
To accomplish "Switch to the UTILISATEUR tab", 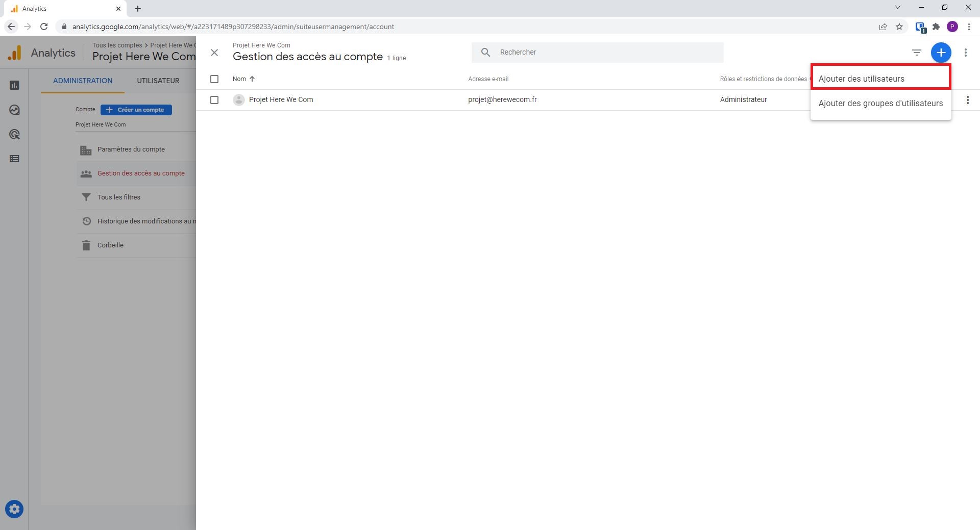I will point(158,81).
